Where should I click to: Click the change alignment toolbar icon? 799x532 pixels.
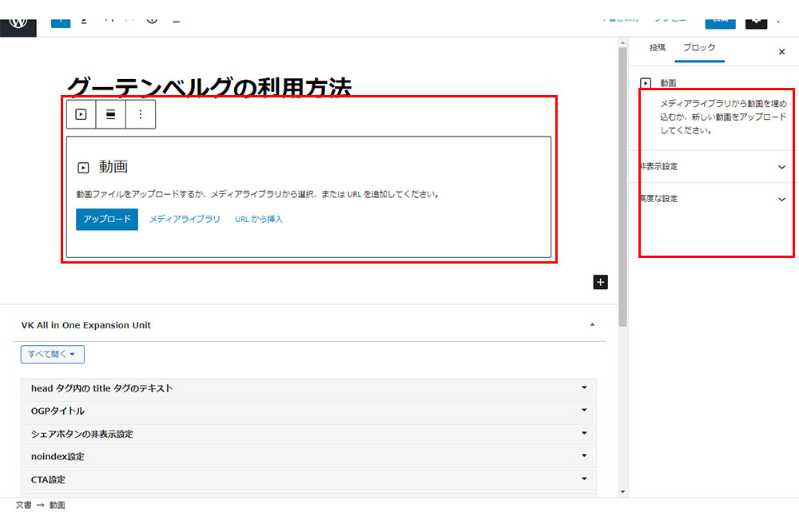pyautogui.click(x=111, y=114)
